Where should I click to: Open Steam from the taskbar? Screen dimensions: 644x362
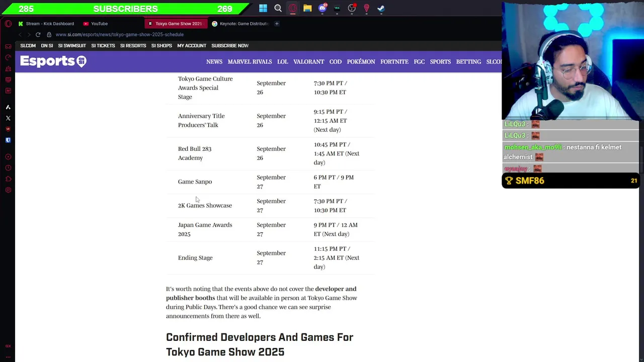tap(381, 9)
